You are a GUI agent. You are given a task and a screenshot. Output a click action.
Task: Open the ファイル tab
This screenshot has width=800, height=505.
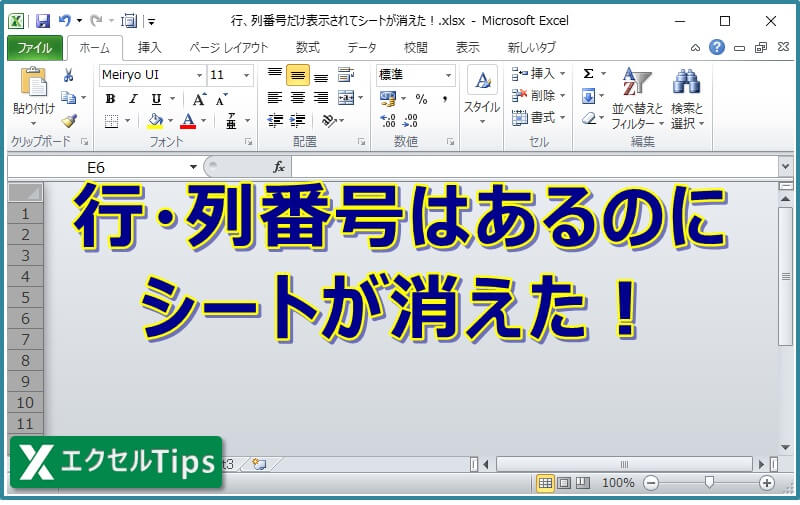point(35,48)
